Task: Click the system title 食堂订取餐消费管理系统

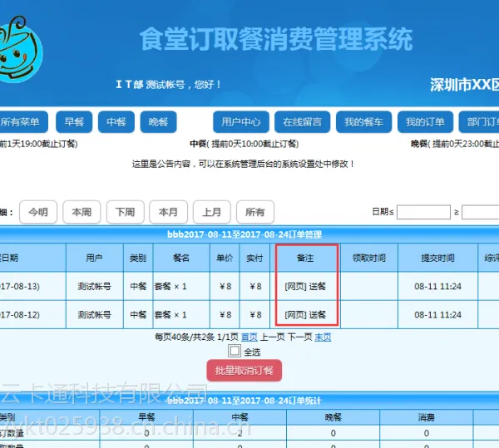Action: pyautogui.click(x=276, y=39)
